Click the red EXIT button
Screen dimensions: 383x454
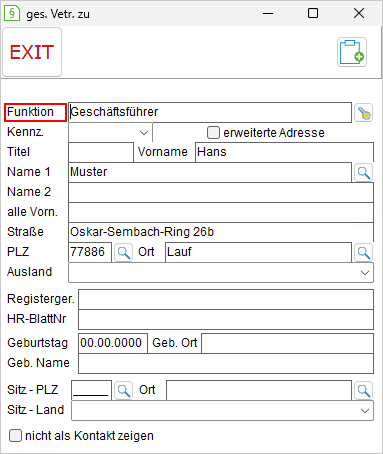click(32, 52)
